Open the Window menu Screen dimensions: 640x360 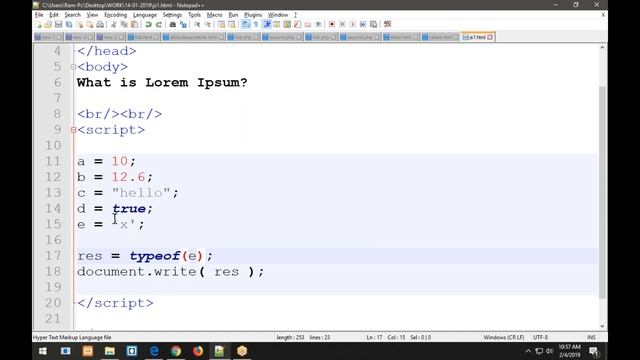278,15
